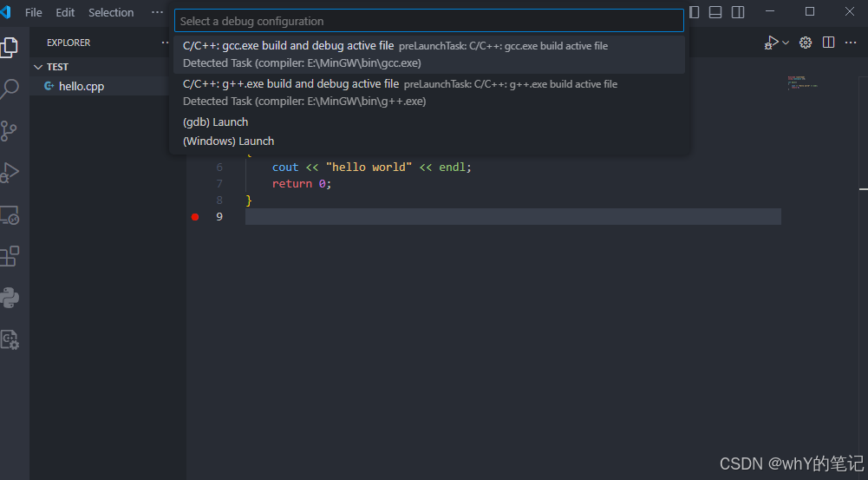Click the closing brace on line 8

coord(249,201)
